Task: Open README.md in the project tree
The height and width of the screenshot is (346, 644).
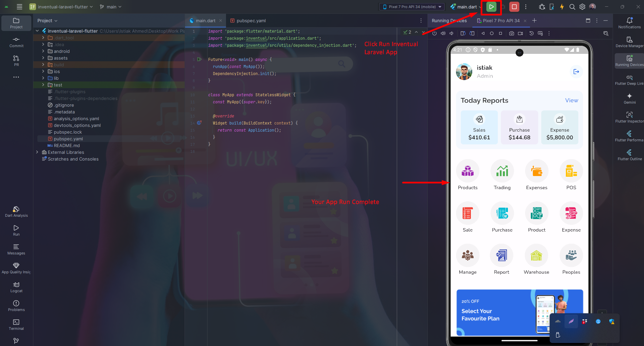Action: point(67,145)
